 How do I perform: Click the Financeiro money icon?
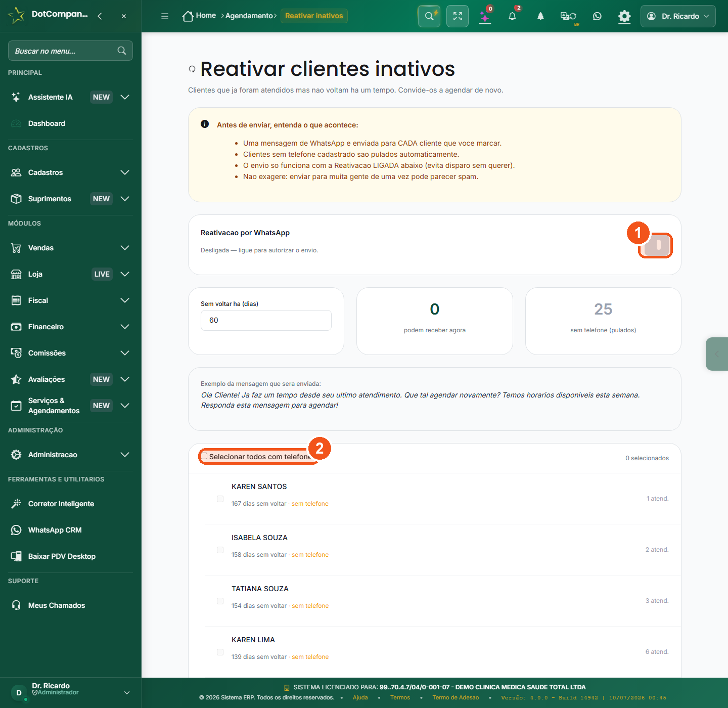[x=16, y=327]
